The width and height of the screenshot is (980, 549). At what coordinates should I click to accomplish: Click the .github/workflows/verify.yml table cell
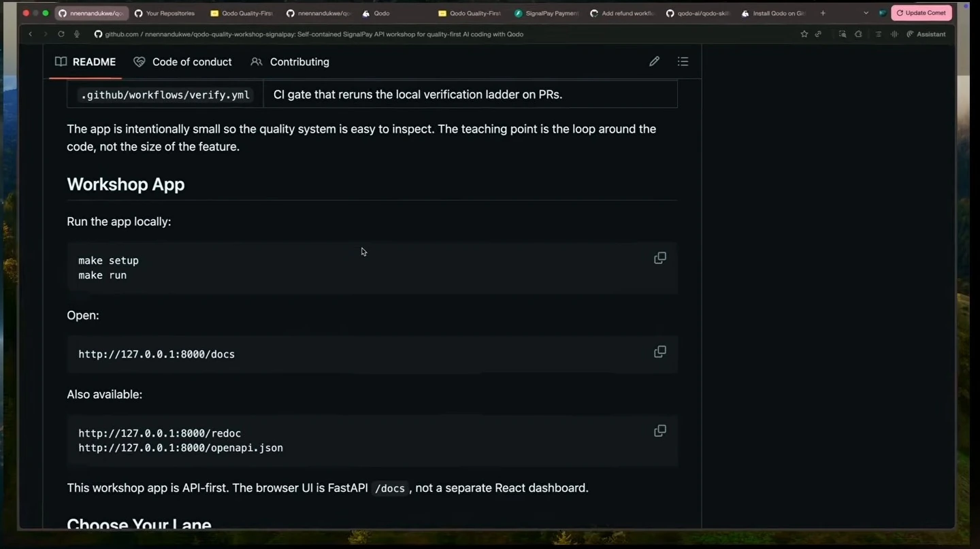[165, 95]
